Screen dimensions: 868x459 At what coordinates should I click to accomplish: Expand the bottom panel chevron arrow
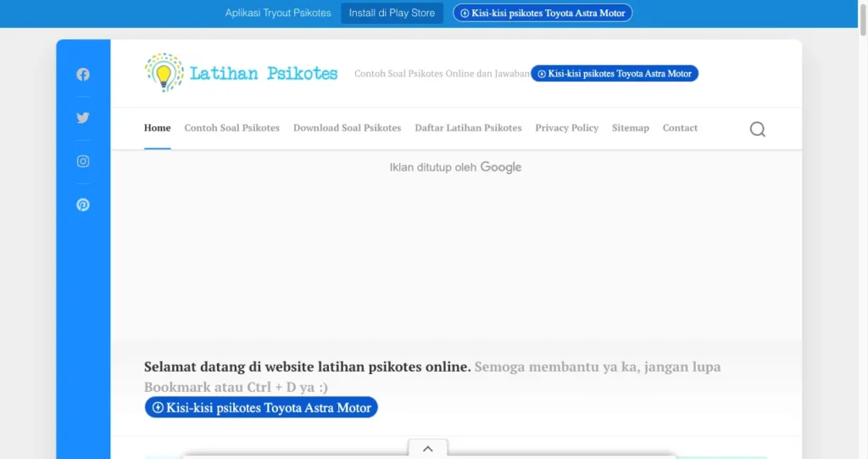(x=428, y=449)
